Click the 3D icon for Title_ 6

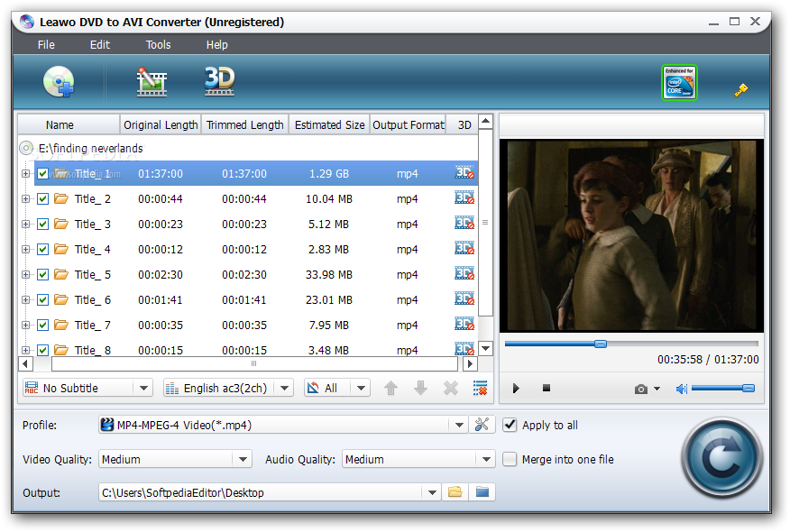464,298
